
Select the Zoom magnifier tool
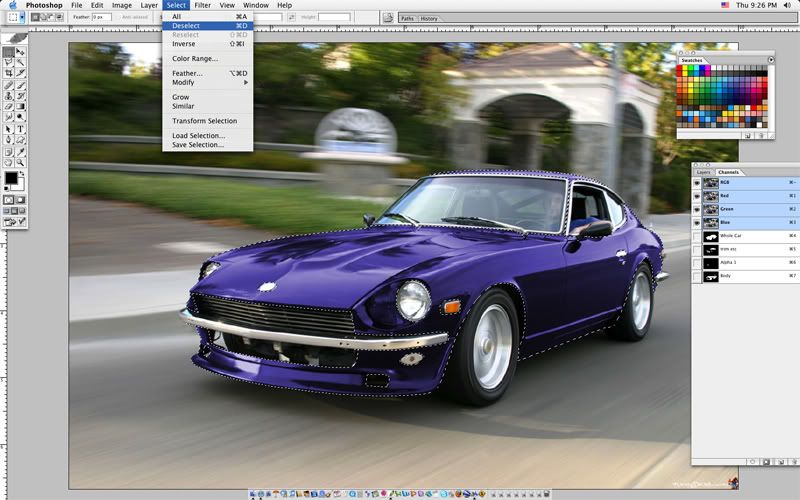[20, 161]
